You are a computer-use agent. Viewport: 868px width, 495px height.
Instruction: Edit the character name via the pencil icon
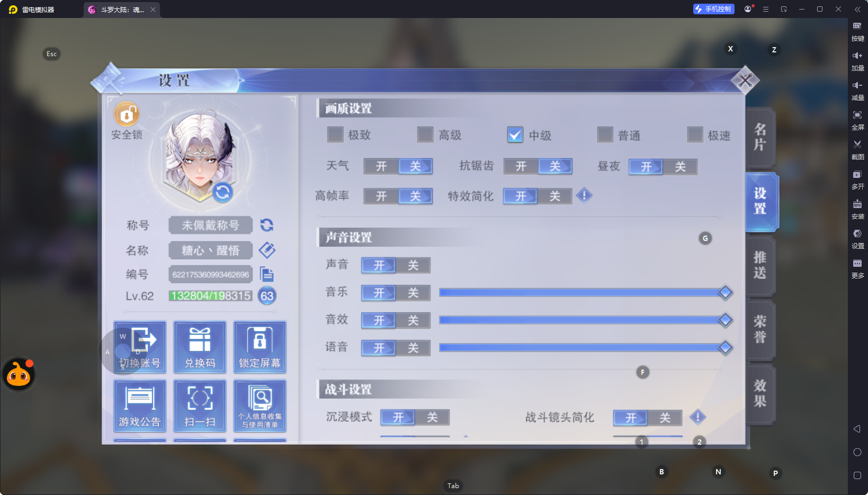coord(267,250)
